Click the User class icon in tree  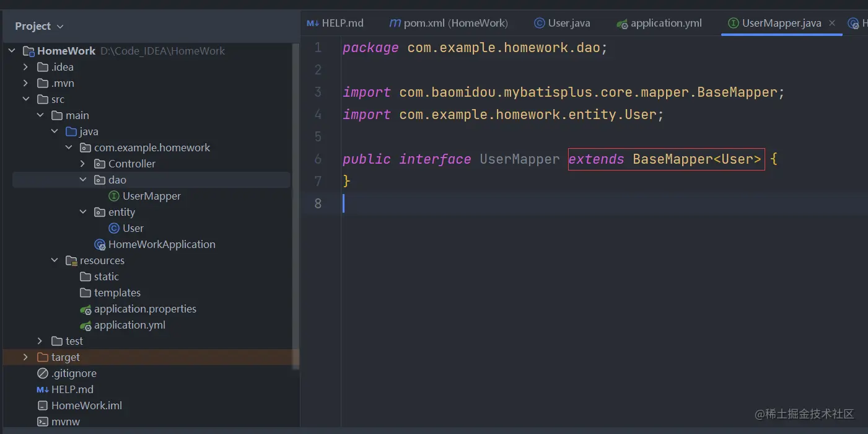[114, 228]
